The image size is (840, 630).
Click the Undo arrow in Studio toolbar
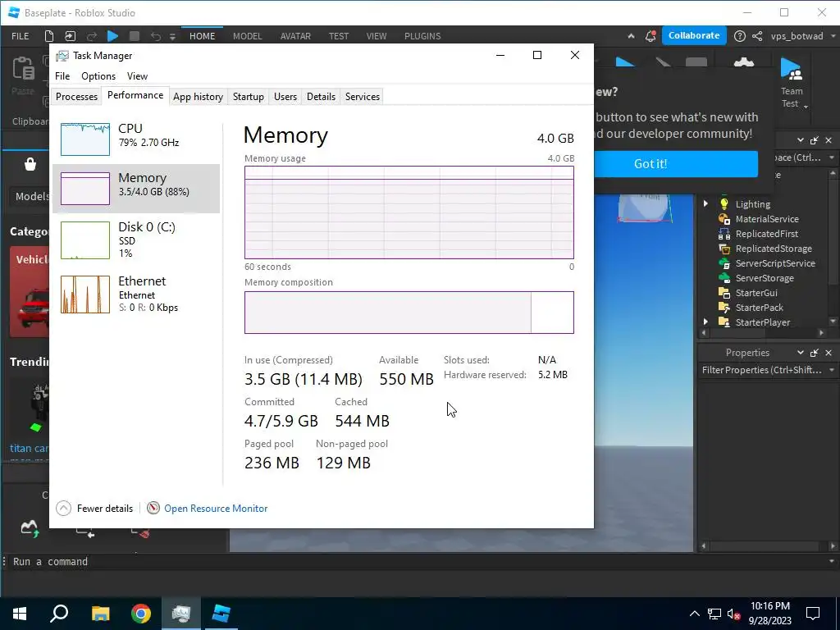click(155, 36)
